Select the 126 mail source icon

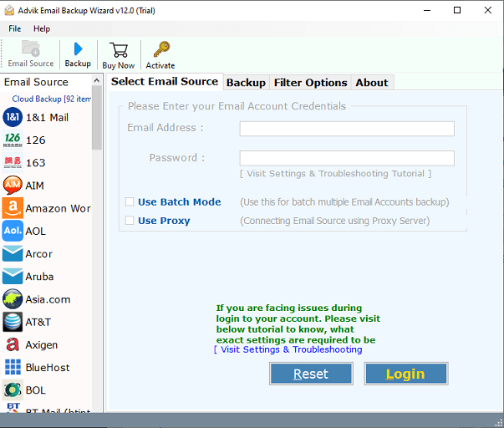tap(13, 140)
